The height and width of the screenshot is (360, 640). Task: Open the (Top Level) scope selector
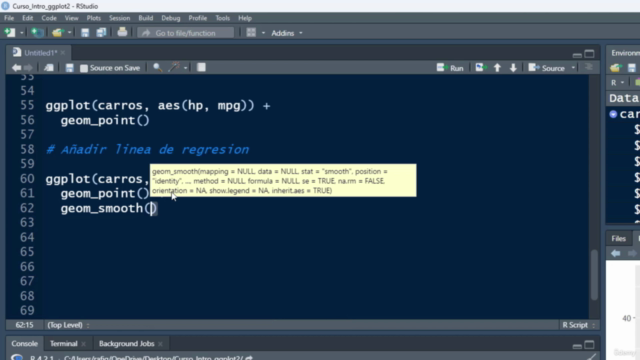[68, 325]
